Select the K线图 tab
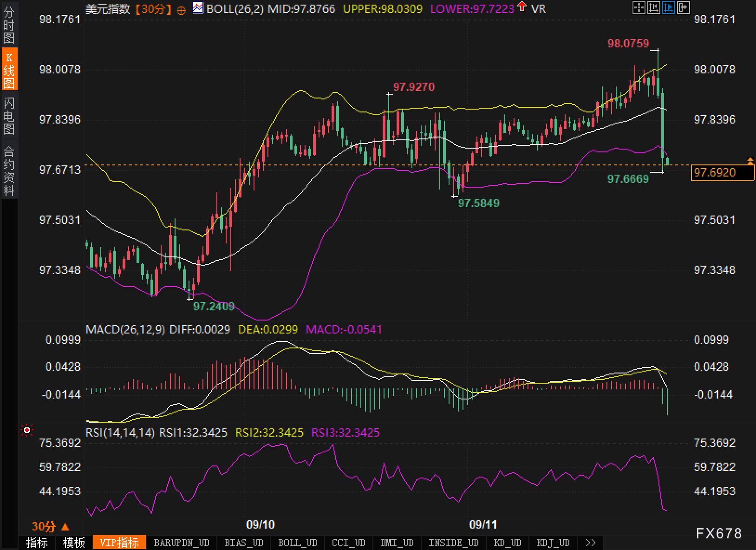Image resolution: width=756 pixels, height=550 pixels. click(9, 70)
